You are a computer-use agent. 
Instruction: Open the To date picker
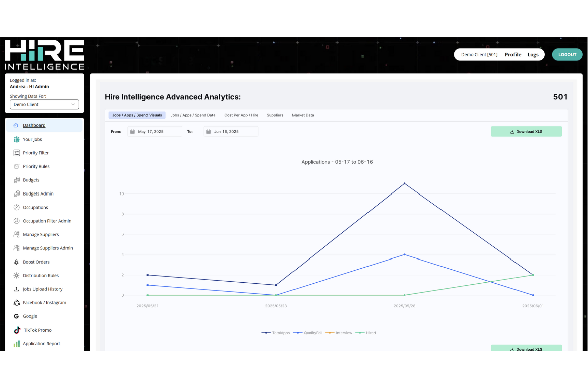click(x=231, y=132)
